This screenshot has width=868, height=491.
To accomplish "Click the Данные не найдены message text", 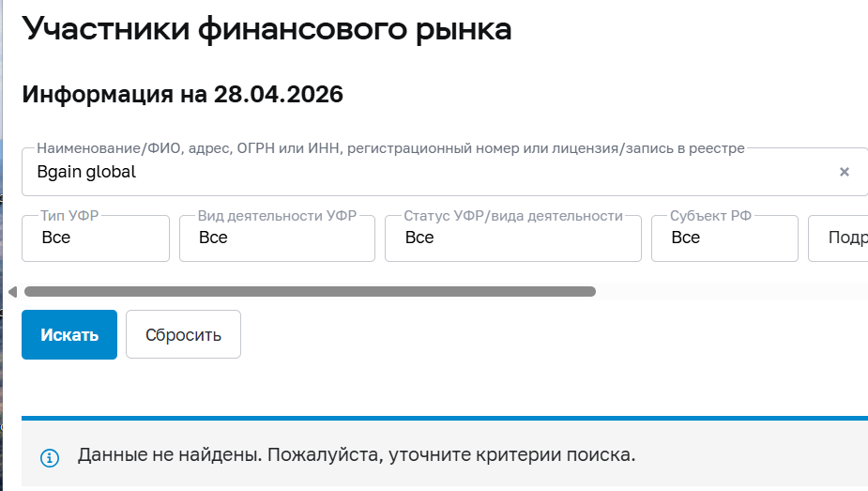I will point(357,456).
